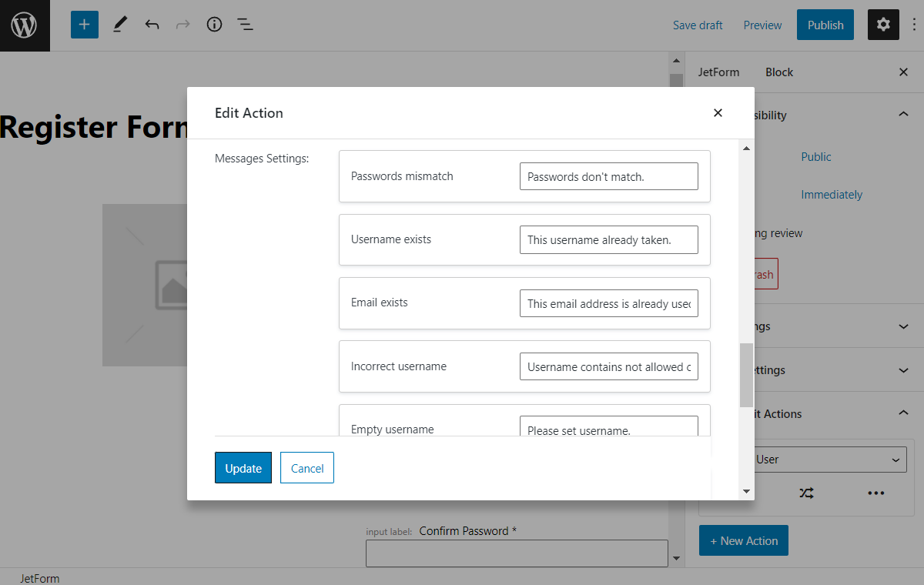The height and width of the screenshot is (585, 924).
Task: Click the conditional logic shuffle icon
Action: 806,492
